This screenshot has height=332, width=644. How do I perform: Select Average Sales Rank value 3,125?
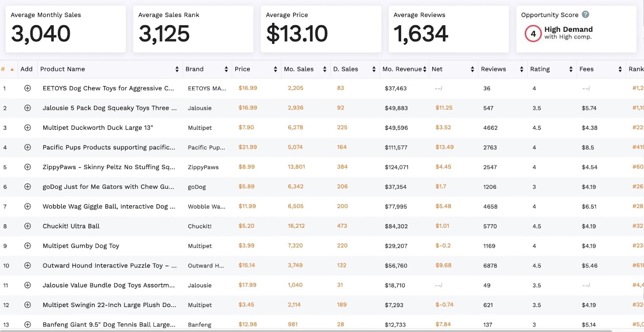164,33
